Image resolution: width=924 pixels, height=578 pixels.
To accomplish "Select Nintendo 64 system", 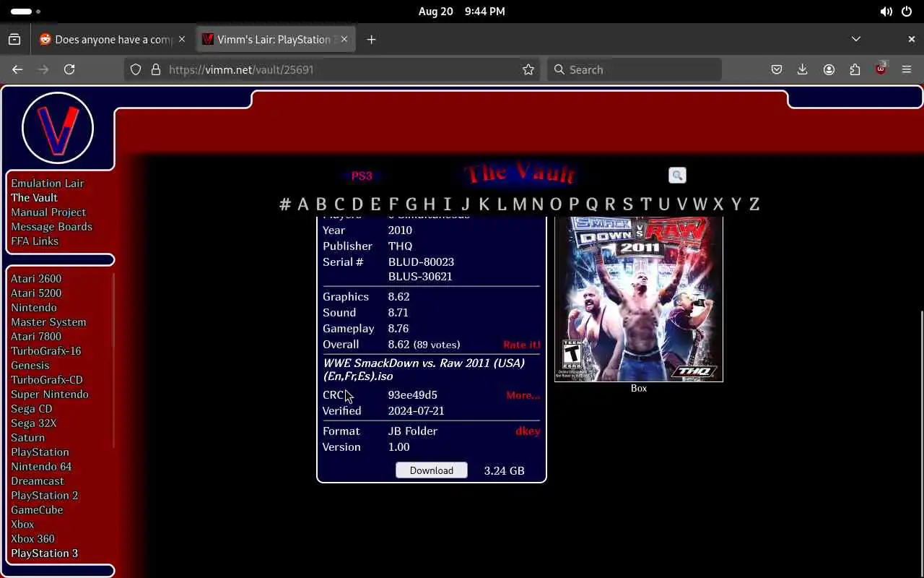I will [41, 467].
